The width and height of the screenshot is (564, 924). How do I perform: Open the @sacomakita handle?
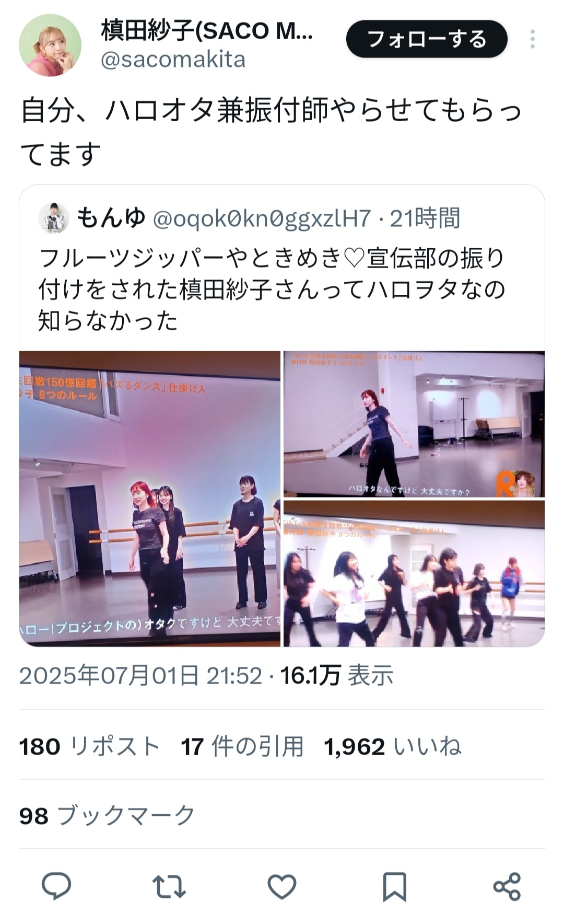173,60
